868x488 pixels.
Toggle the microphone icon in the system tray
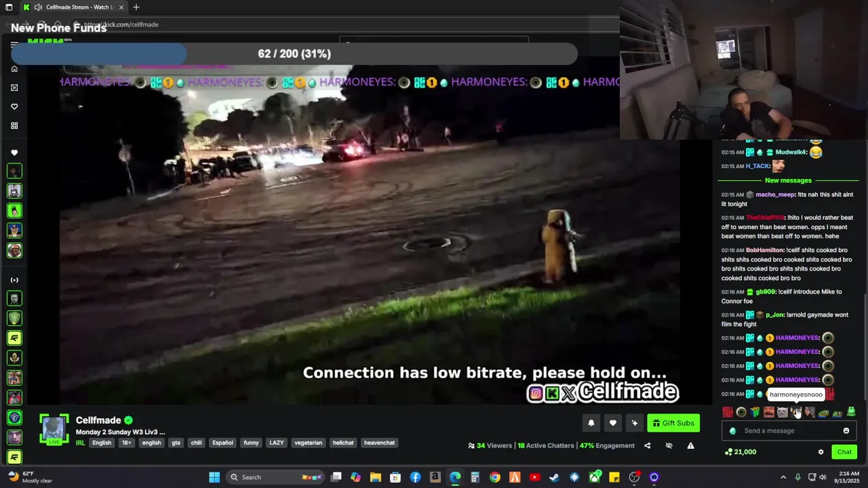pyautogui.click(x=797, y=477)
